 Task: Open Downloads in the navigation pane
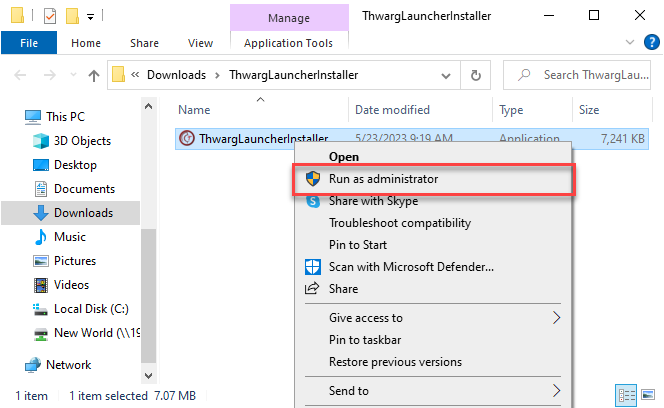pos(83,213)
